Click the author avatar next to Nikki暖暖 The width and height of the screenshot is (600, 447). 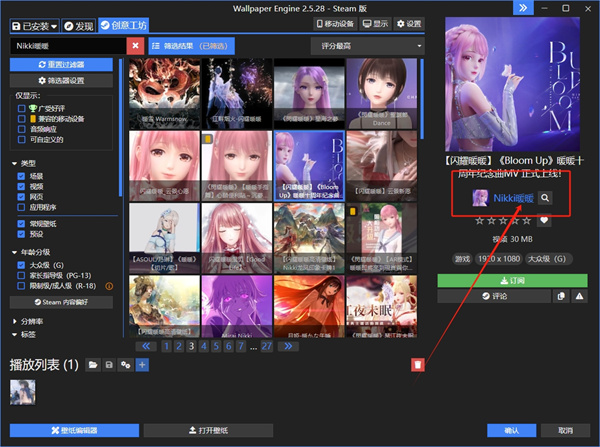point(480,198)
